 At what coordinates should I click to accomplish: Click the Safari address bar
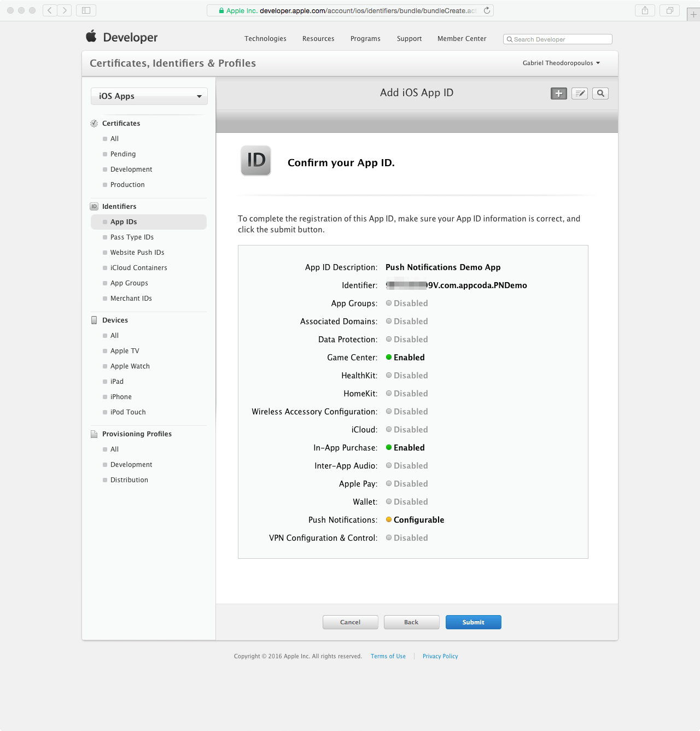tap(350, 10)
